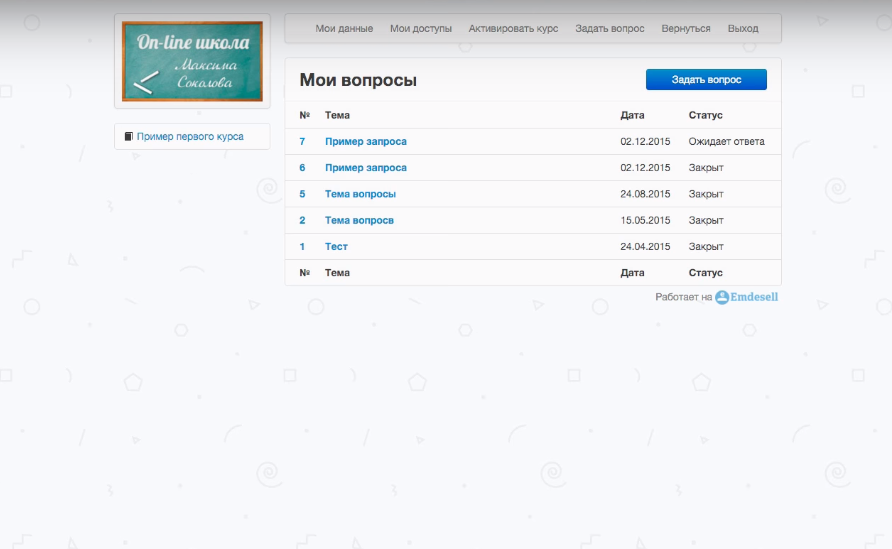
Task: Open question 6 Пример запроса
Action: pos(366,168)
